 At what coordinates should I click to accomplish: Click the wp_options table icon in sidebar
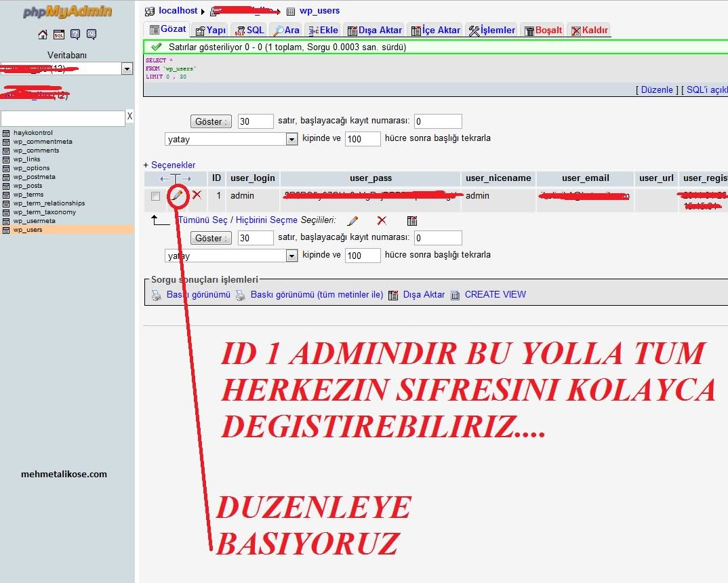click(6, 168)
